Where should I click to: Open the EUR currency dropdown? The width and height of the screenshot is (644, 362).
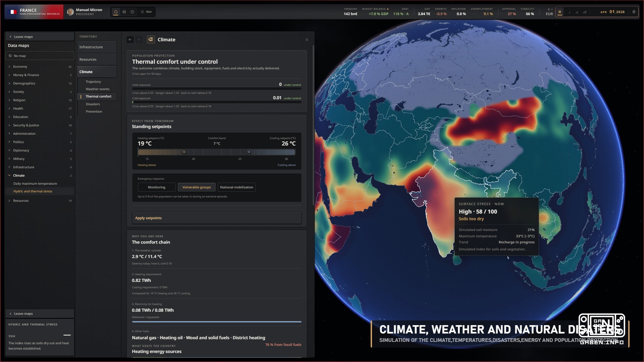549,12
